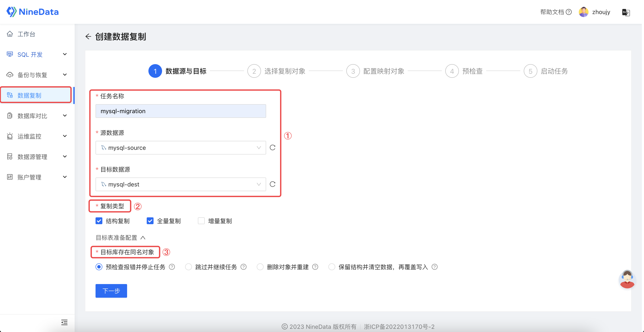Expand the 运维监控 menu chevron
This screenshot has width=644, height=332.
point(65,136)
